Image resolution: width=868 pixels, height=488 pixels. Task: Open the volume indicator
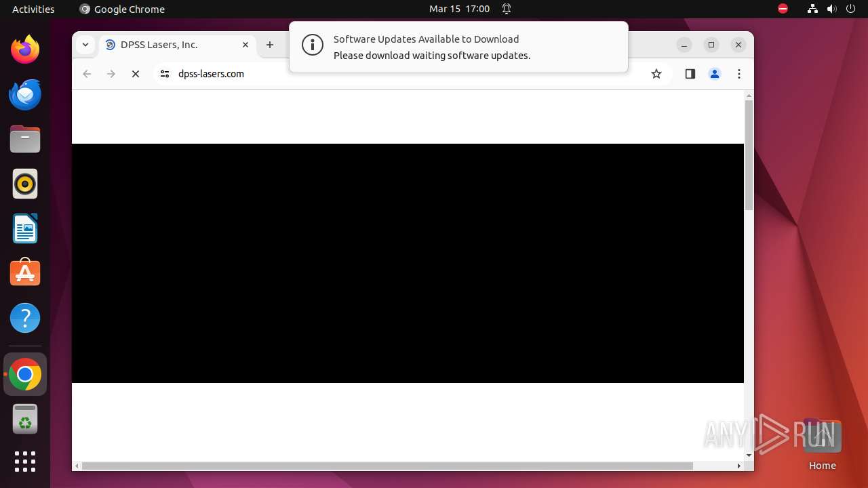pyautogui.click(x=831, y=9)
